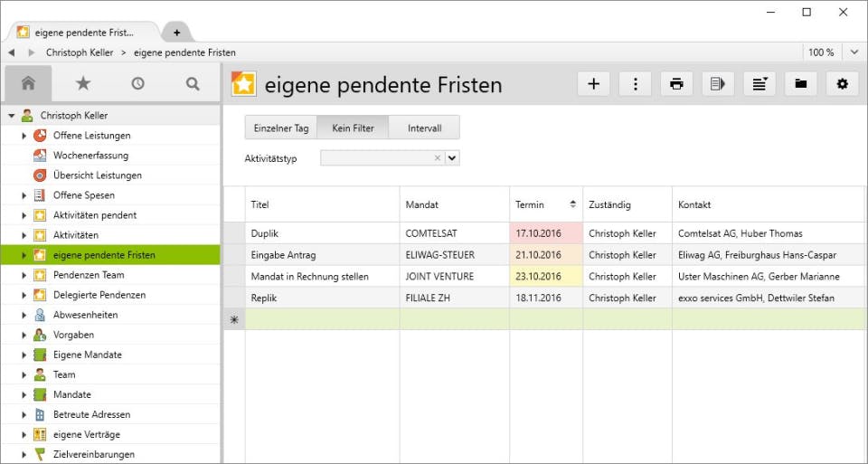Click the Wochenerfassung icon
This screenshot has width=868, height=464.
click(40, 155)
